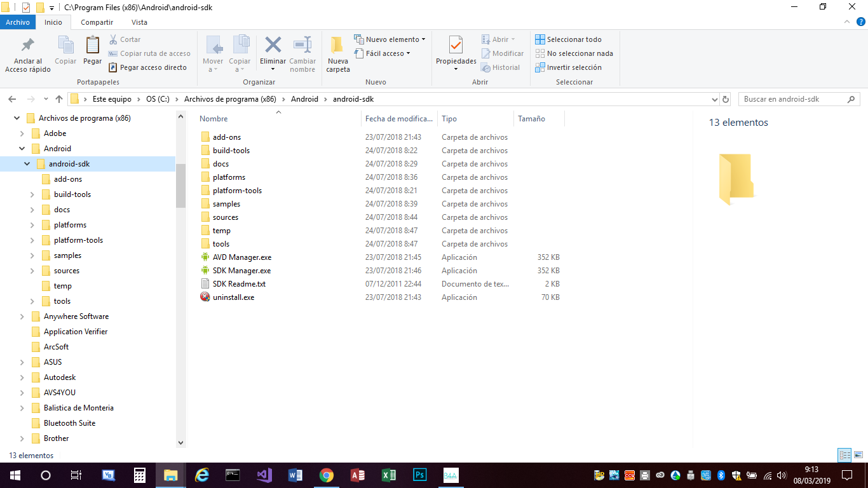Click Archivos de programa (x86) in breadcrumb
The width and height of the screenshot is (868, 488).
point(230,99)
